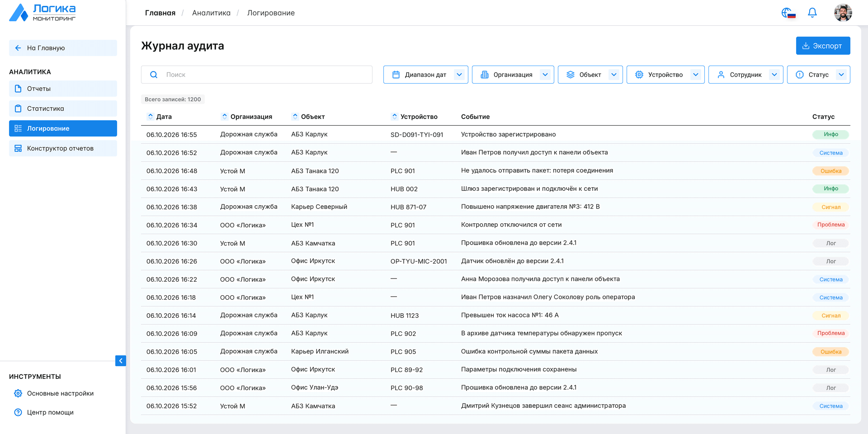Viewport: 868px width, 434px height.
Task: Expand the Организация dropdown arrow
Action: pyautogui.click(x=545, y=75)
